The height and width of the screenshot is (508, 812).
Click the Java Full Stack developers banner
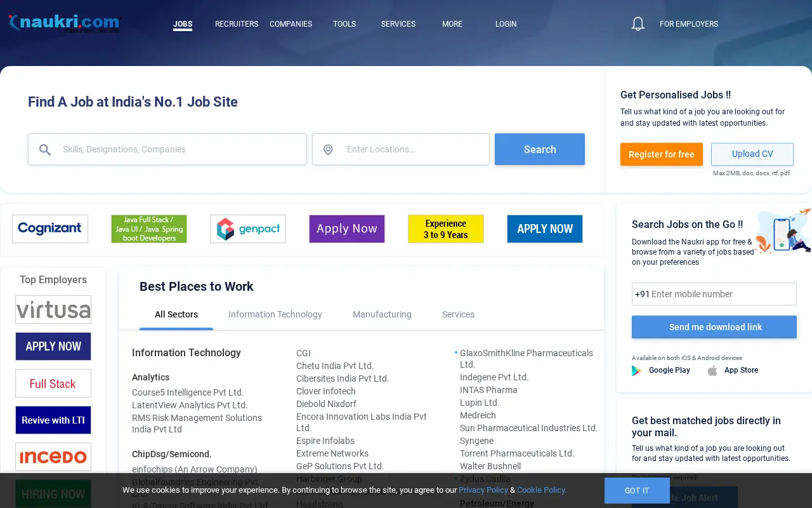coord(149,229)
